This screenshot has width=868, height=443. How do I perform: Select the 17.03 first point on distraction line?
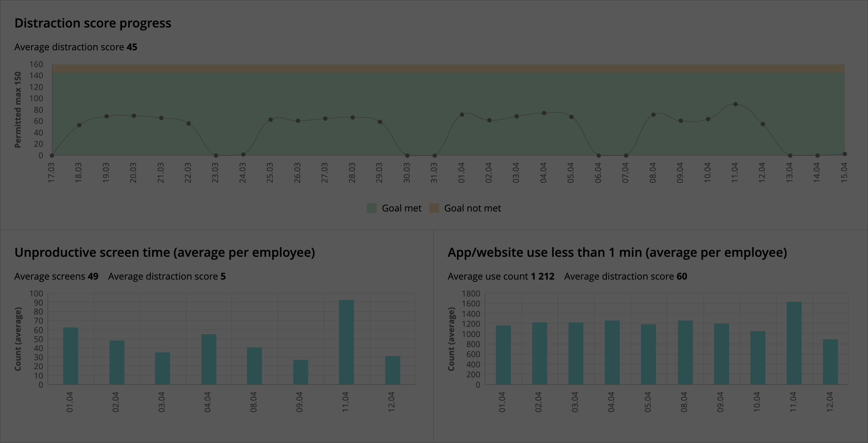52,156
